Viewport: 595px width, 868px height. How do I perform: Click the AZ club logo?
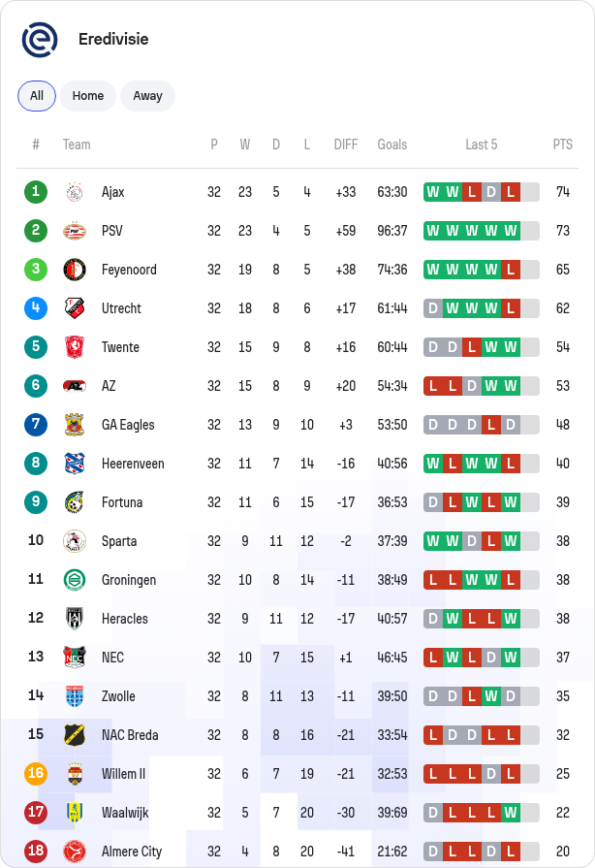tap(75, 386)
